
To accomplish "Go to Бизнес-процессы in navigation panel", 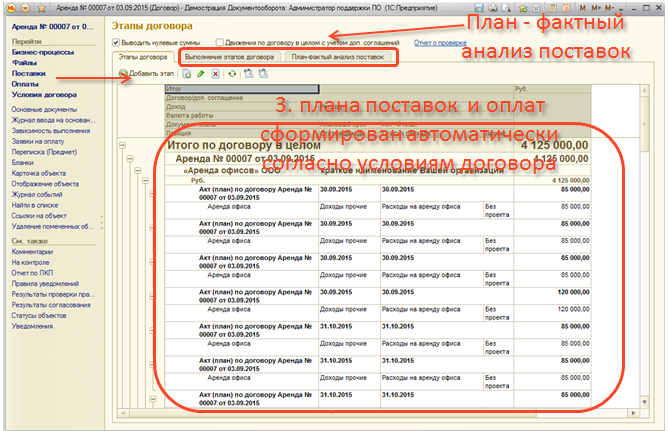I will (40, 49).
